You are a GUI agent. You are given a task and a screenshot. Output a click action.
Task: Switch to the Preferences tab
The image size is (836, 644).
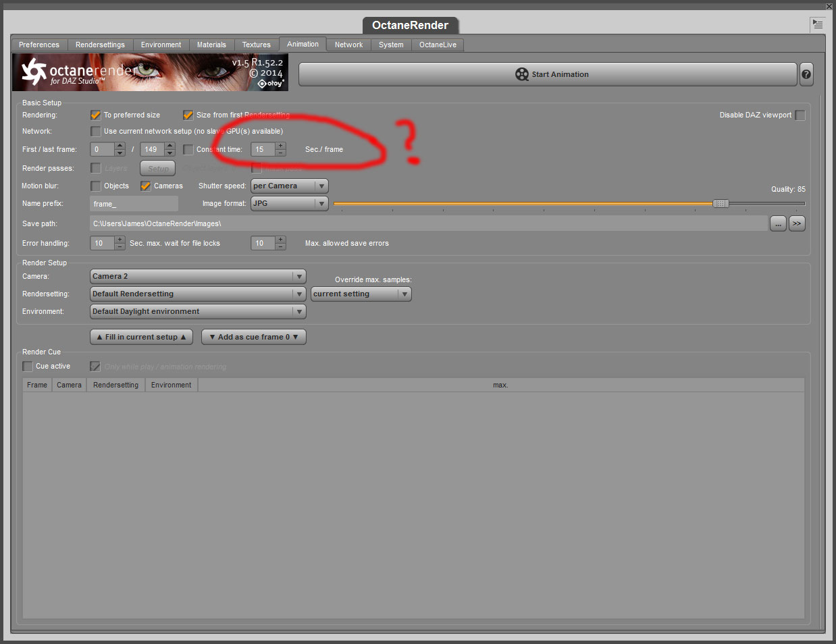pos(39,45)
